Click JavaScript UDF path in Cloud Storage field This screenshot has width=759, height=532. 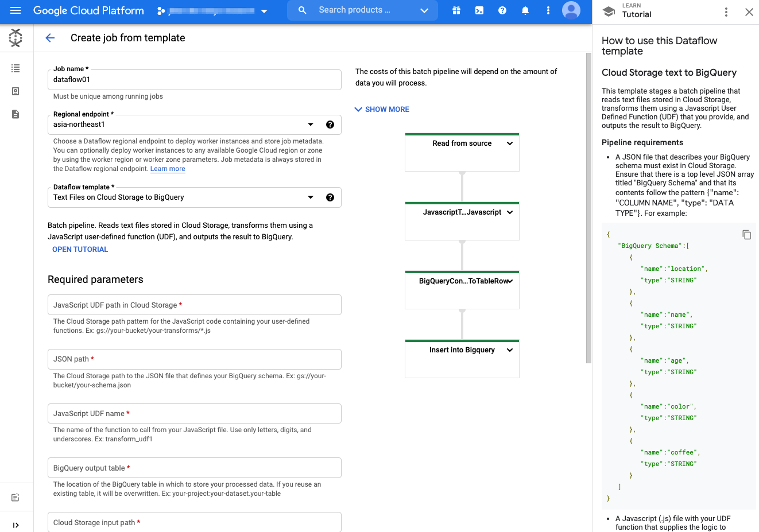(195, 305)
